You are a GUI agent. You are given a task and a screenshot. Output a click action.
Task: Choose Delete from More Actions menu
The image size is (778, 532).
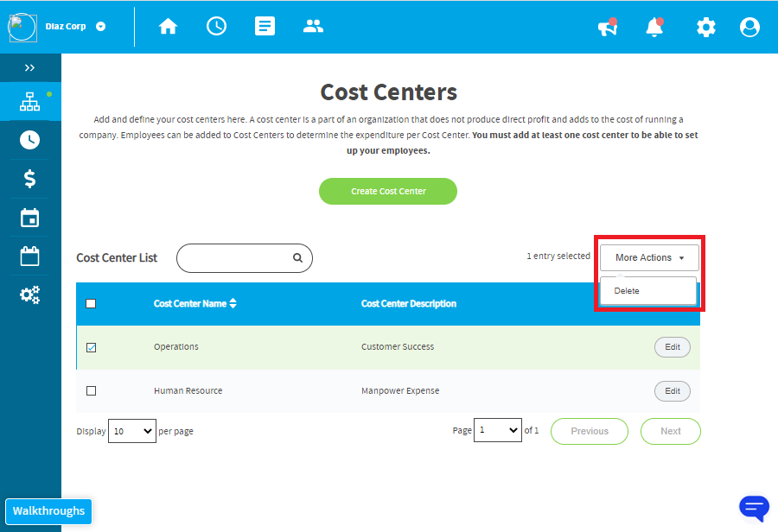[x=648, y=291]
